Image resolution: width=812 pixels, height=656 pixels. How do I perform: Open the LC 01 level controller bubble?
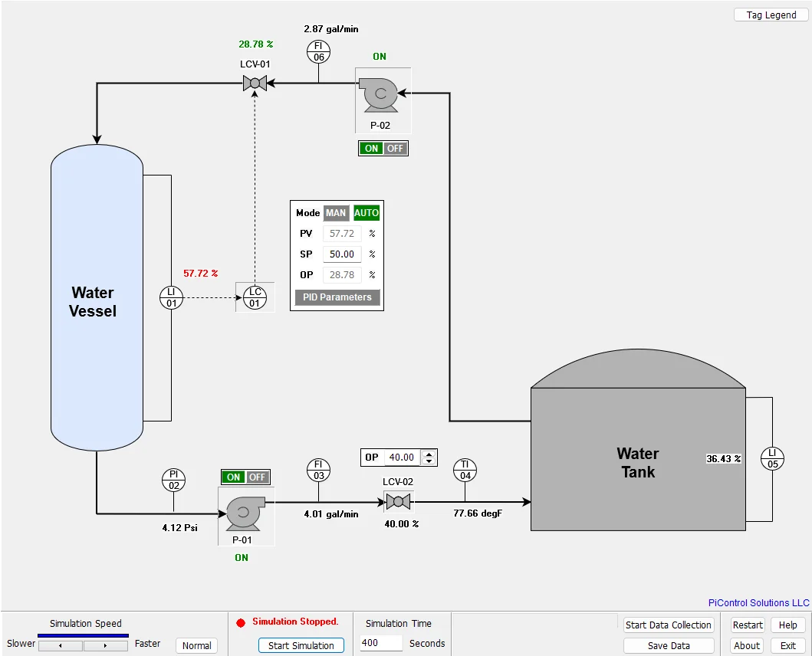255,297
